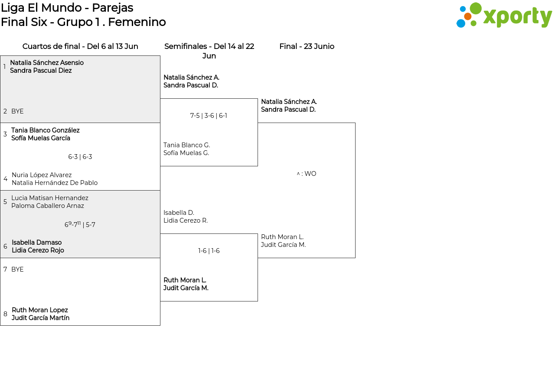Click the Liga El Mundo - Parejas title
This screenshot has width=555, height=392.
[67, 8]
